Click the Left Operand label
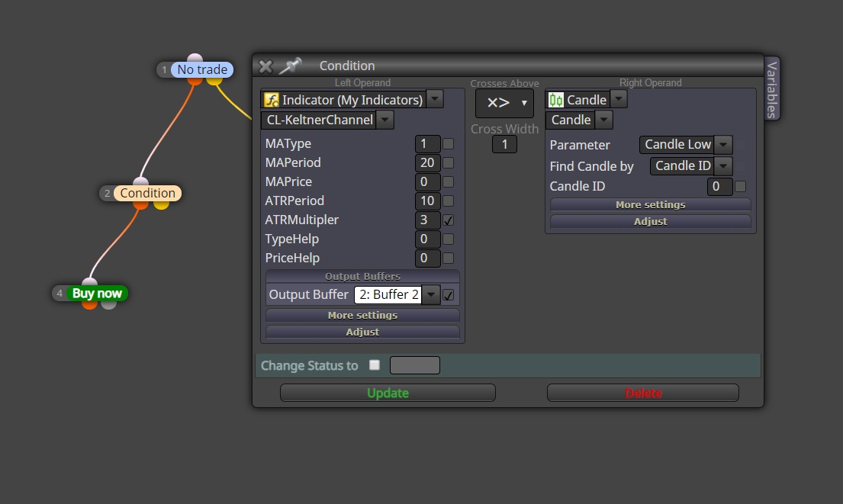This screenshot has width=843, height=504. click(362, 83)
